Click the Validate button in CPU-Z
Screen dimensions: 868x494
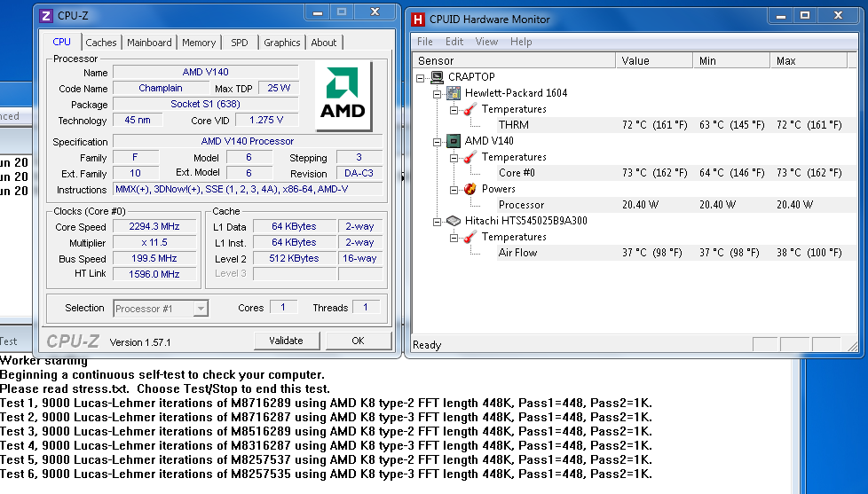(x=286, y=341)
